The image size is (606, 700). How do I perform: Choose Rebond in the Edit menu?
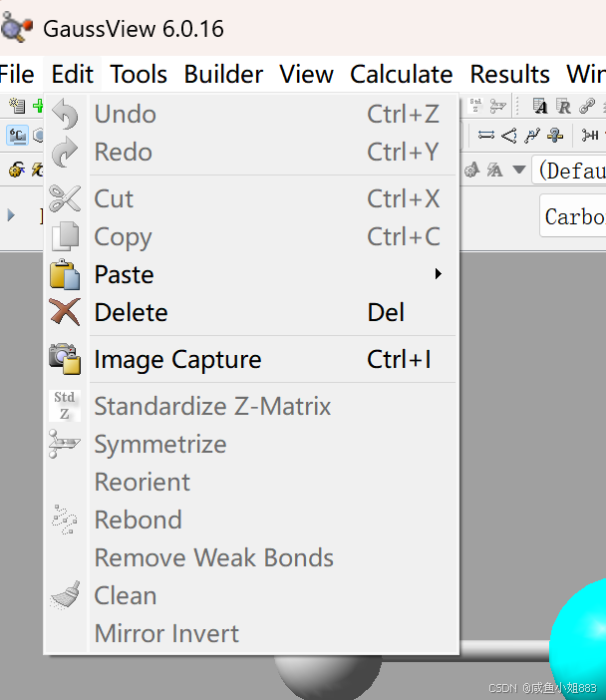pos(252,521)
